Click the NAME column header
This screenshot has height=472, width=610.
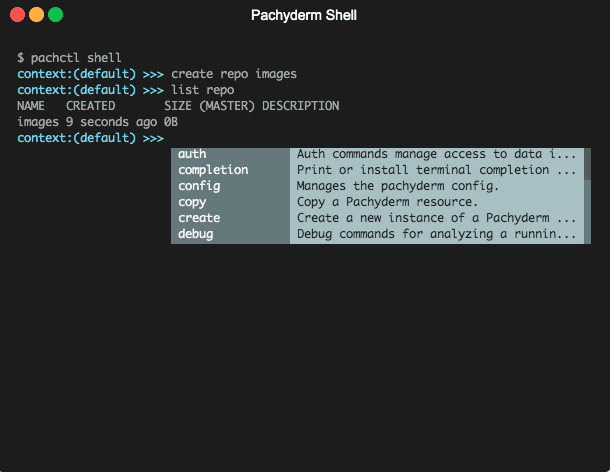(x=31, y=106)
